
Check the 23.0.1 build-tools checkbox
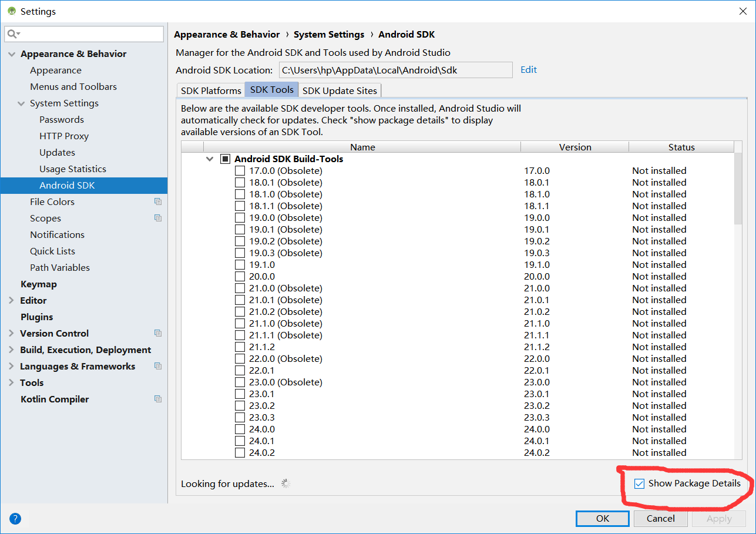(x=240, y=394)
